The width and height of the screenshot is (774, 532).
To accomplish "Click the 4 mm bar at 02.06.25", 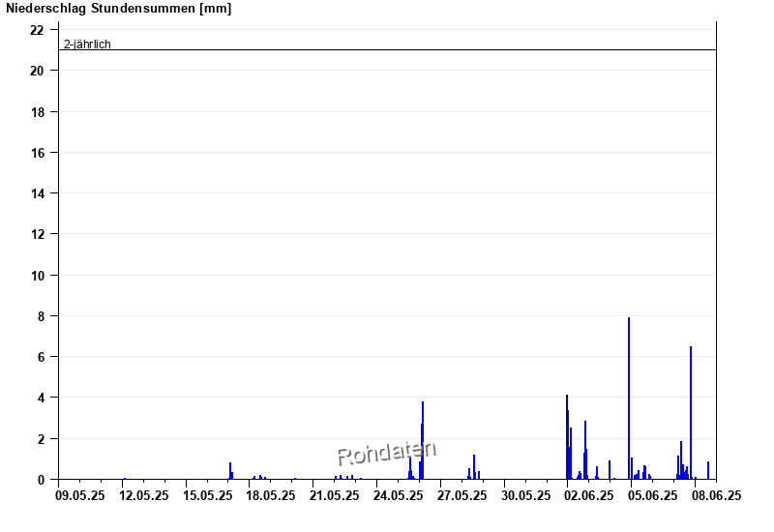I will [x=567, y=436].
